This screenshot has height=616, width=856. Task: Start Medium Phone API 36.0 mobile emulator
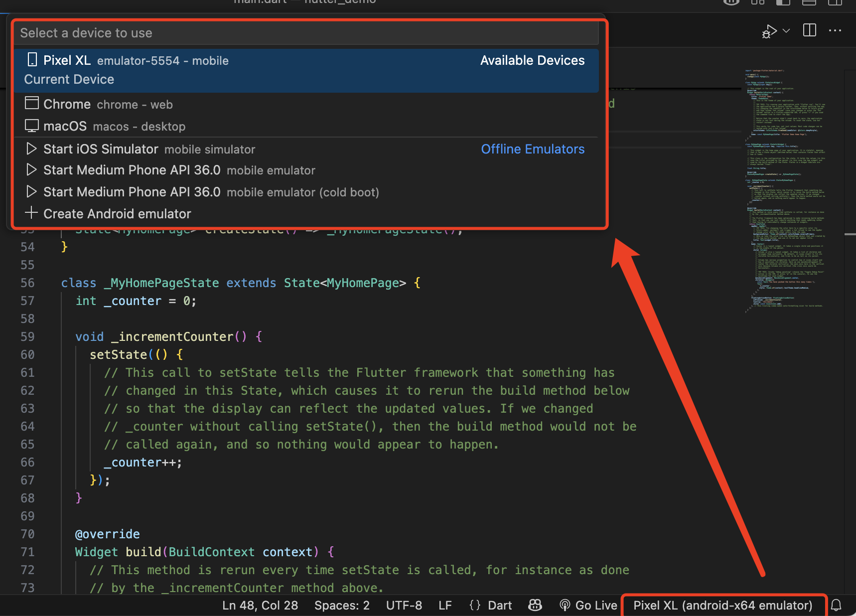(306, 170)
